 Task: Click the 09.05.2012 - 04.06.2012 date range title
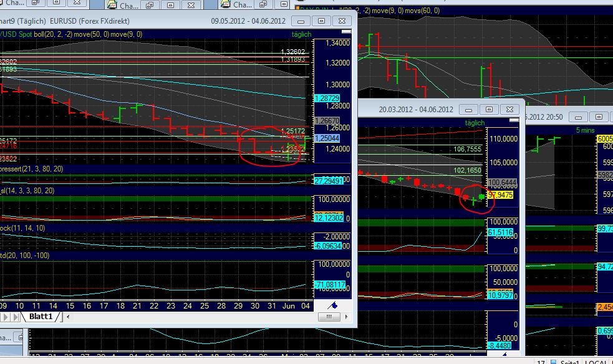coord(248,21)
